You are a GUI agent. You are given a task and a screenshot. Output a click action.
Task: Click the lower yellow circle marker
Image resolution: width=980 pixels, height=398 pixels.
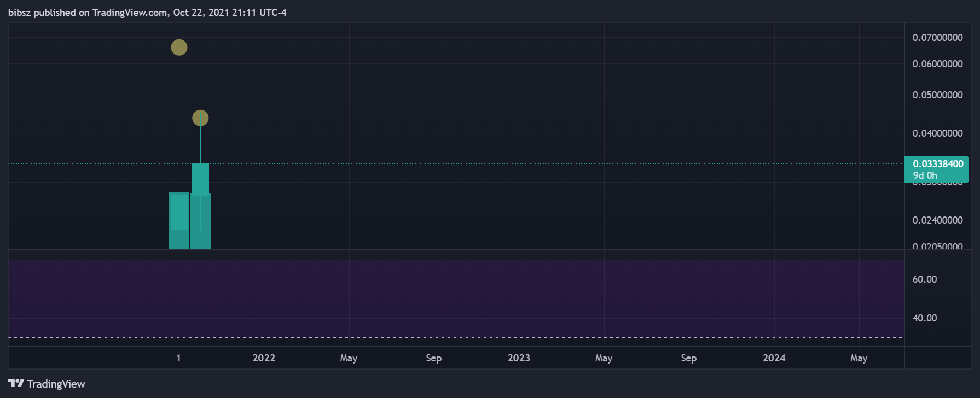point(200,118)
